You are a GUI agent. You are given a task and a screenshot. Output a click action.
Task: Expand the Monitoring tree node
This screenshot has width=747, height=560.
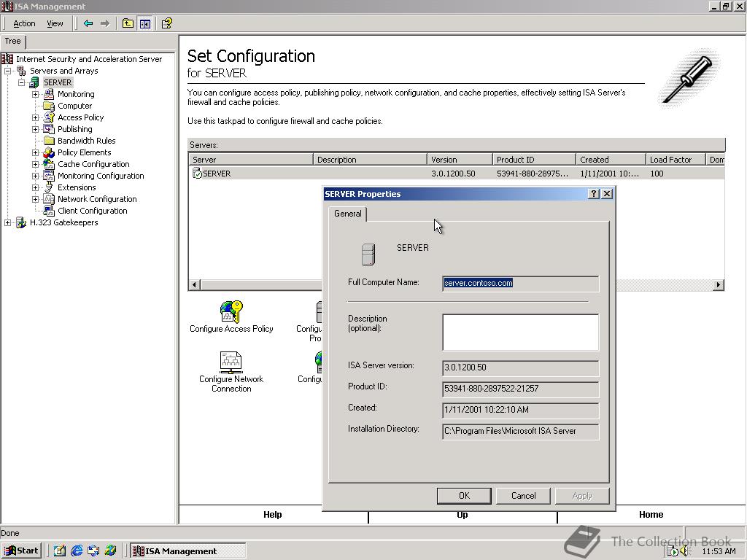click(x=35, y=94)
